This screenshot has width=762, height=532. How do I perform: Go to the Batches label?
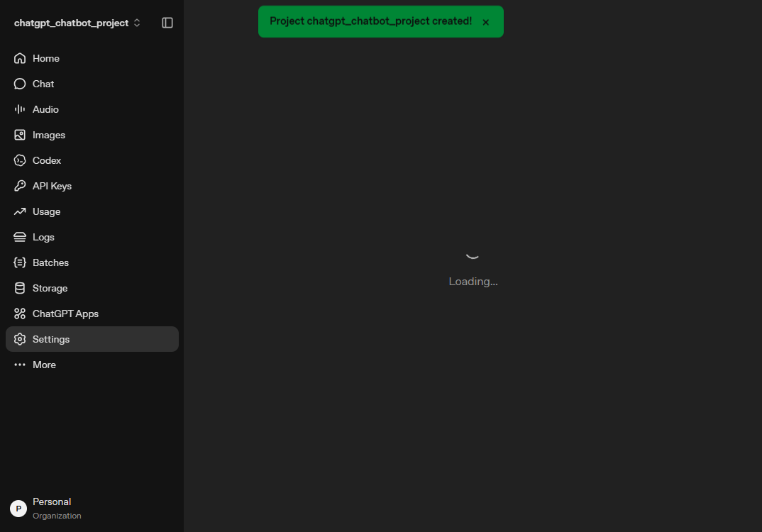(x=50, y=263)
